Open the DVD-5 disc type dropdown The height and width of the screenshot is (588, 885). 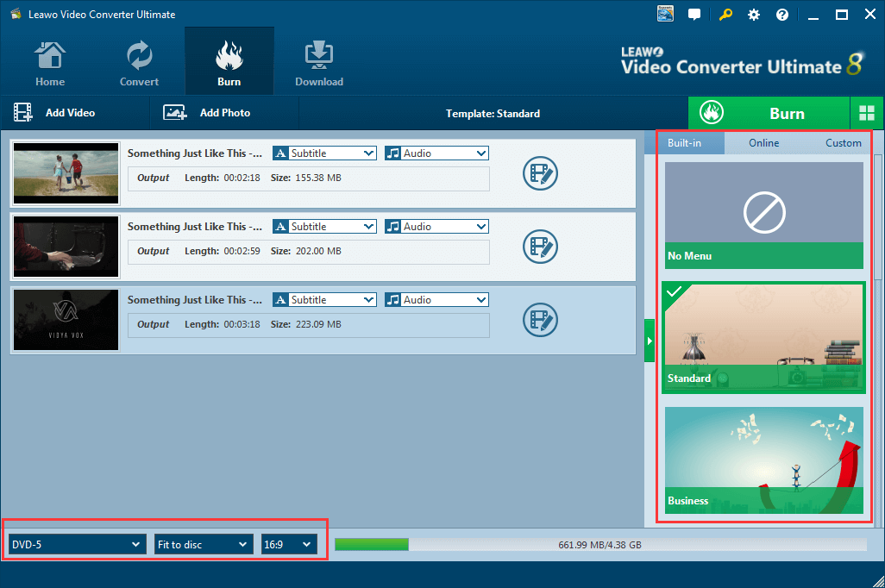77,545
